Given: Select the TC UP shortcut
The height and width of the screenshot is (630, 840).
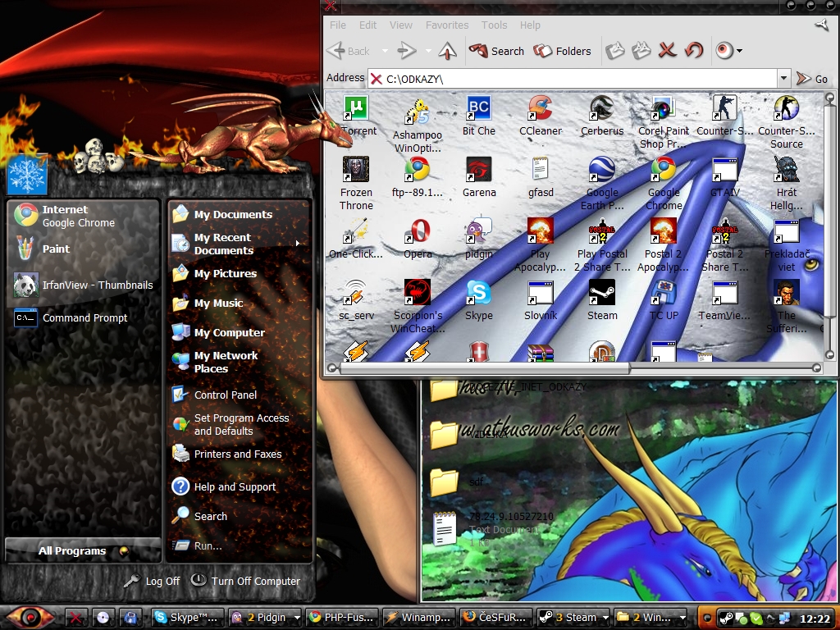Looking at the screenshot, I should [664, 293].
